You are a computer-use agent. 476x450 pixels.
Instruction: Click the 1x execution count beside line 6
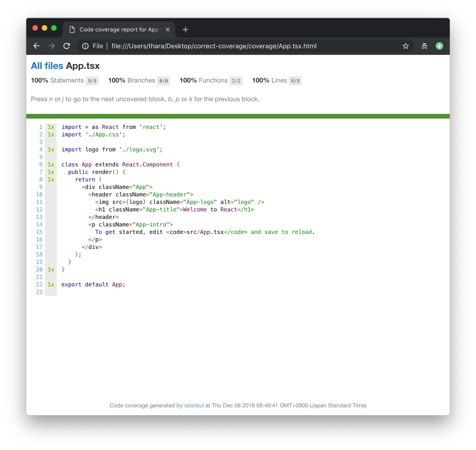click(x=51, y=165)
